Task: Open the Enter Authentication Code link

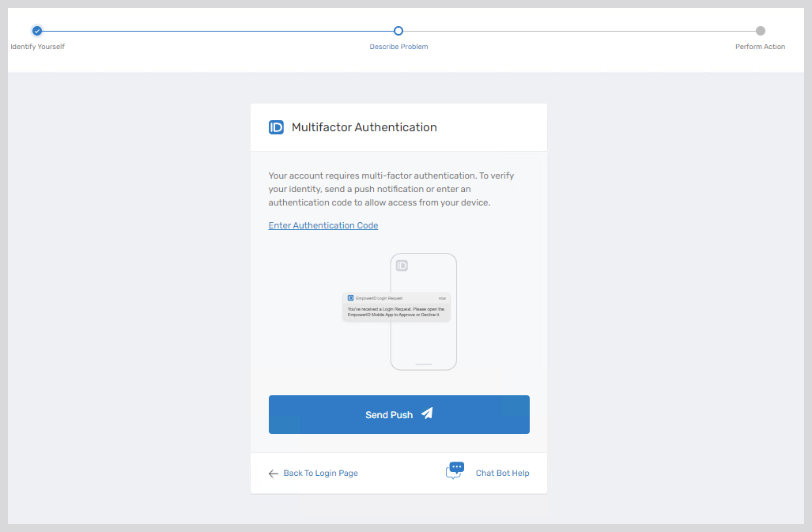Action: (x=323, y=225)
